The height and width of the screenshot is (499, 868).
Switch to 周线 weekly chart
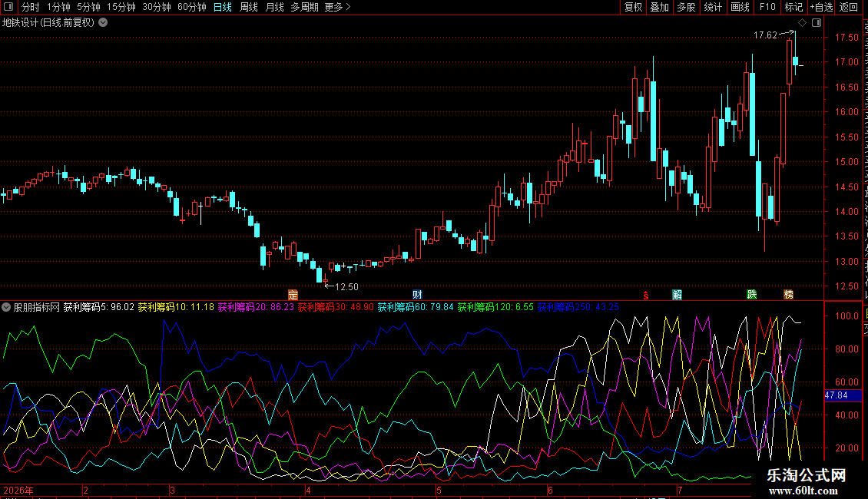click(249, 7)
